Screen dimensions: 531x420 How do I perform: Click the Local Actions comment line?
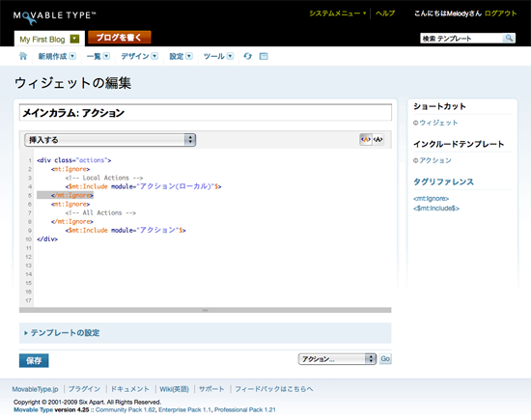[x=104, y=178]
